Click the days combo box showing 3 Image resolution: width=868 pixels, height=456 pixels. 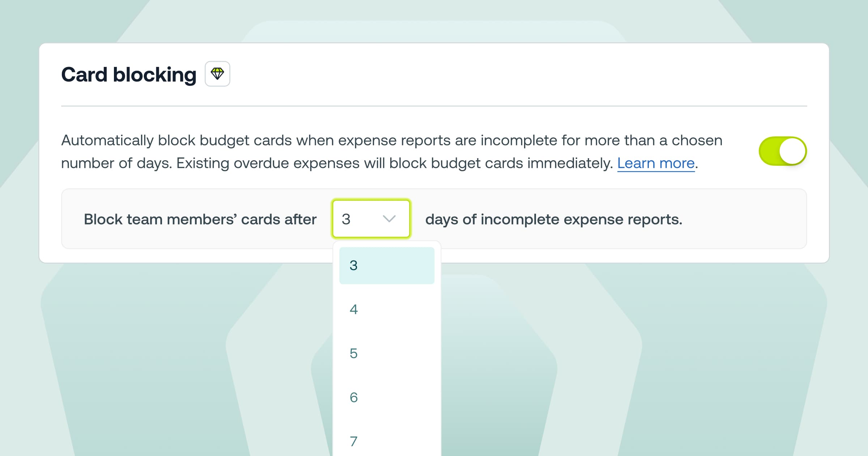(x=371, y=219)
